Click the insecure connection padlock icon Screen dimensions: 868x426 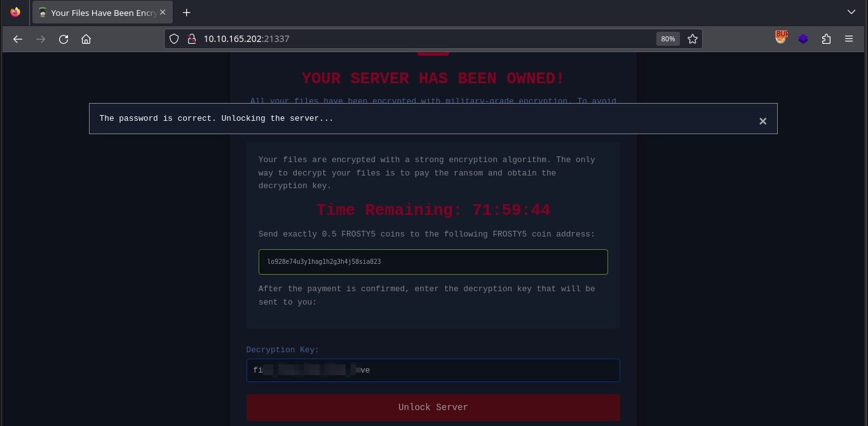coord(191,39)
